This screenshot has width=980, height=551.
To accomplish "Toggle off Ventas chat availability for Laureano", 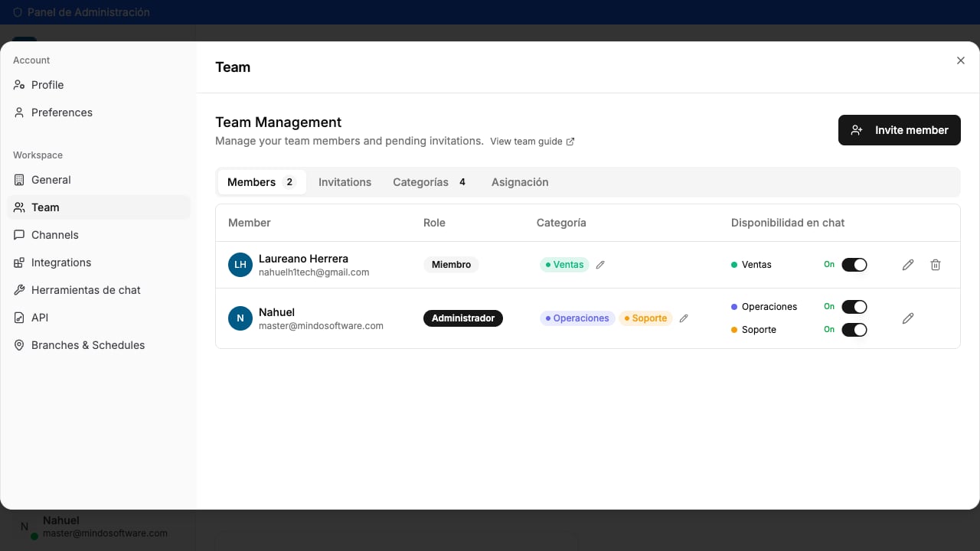I will coord(854,265).
